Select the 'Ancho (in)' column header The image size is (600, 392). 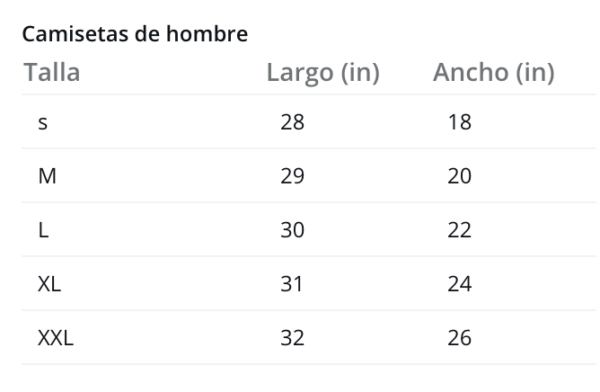pos(494,73)
